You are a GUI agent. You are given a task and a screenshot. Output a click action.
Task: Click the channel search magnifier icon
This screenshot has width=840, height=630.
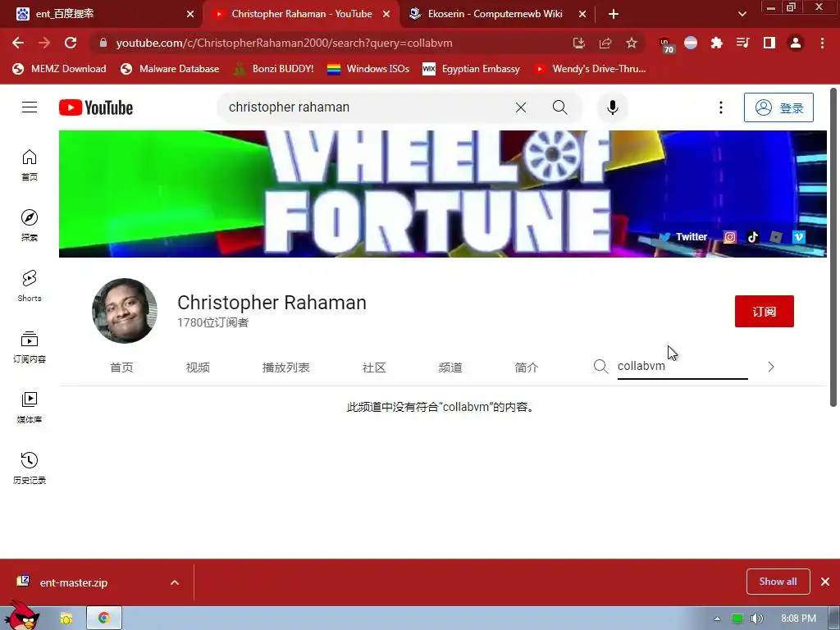601,367
